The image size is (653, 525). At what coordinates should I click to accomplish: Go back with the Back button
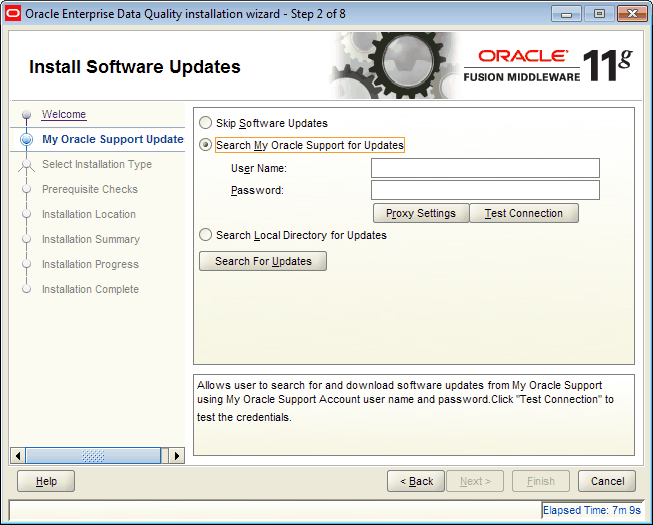pyautogui.click(x=416, y=481)
